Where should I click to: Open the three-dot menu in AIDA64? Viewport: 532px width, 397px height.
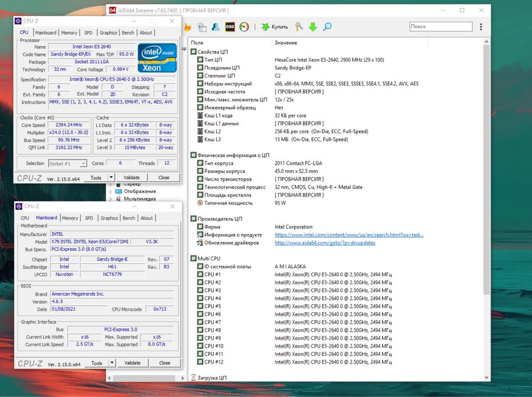click(x=481, y=27)
